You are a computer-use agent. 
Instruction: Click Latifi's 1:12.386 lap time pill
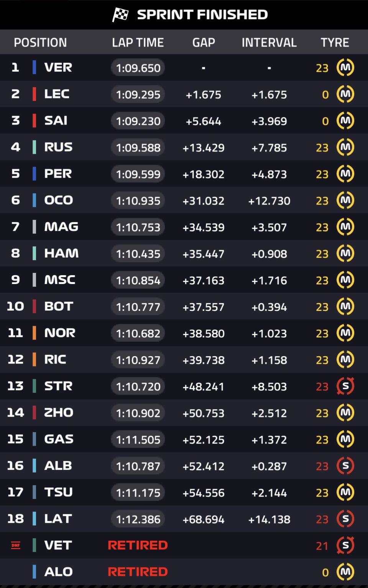click(x=138, y=519)
